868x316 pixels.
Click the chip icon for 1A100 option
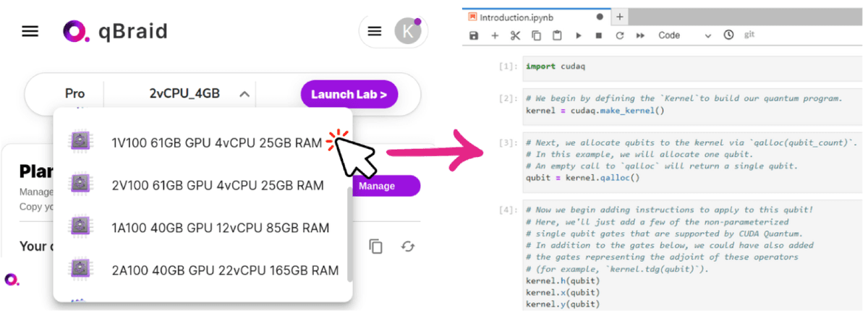click(x=79, y=228)
